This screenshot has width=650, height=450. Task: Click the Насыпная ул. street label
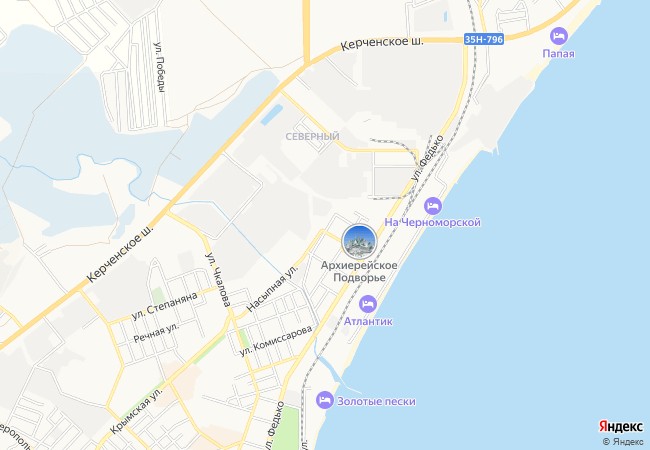(272, 289)
